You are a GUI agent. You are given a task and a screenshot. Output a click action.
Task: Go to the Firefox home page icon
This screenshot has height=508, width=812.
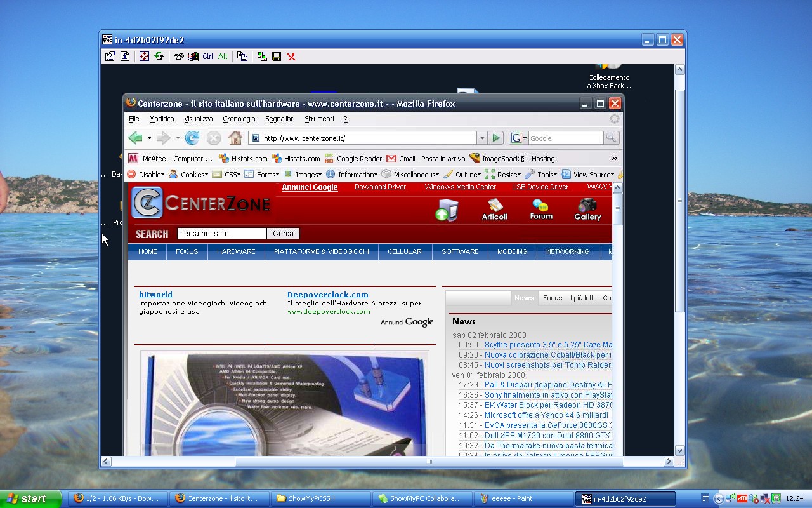235,138
